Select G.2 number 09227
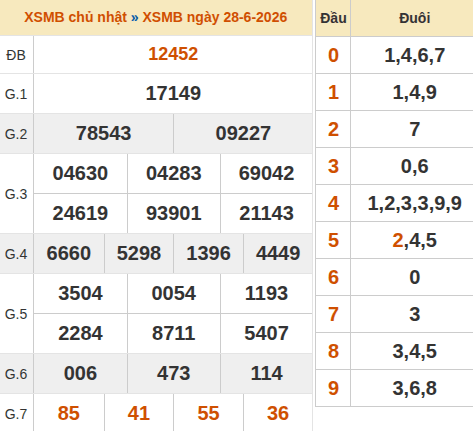 coord(243,133)
